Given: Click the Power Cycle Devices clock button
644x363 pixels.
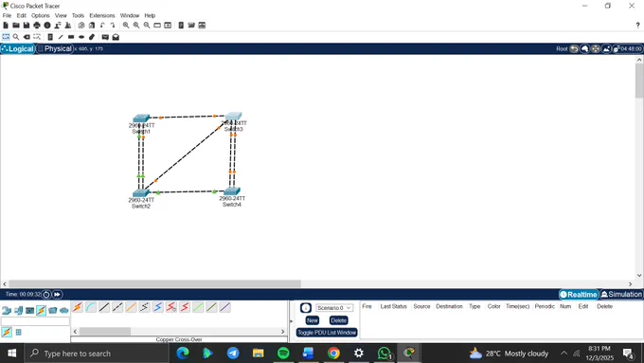Looking at the screenshot, I should click(x=46, y=295).
